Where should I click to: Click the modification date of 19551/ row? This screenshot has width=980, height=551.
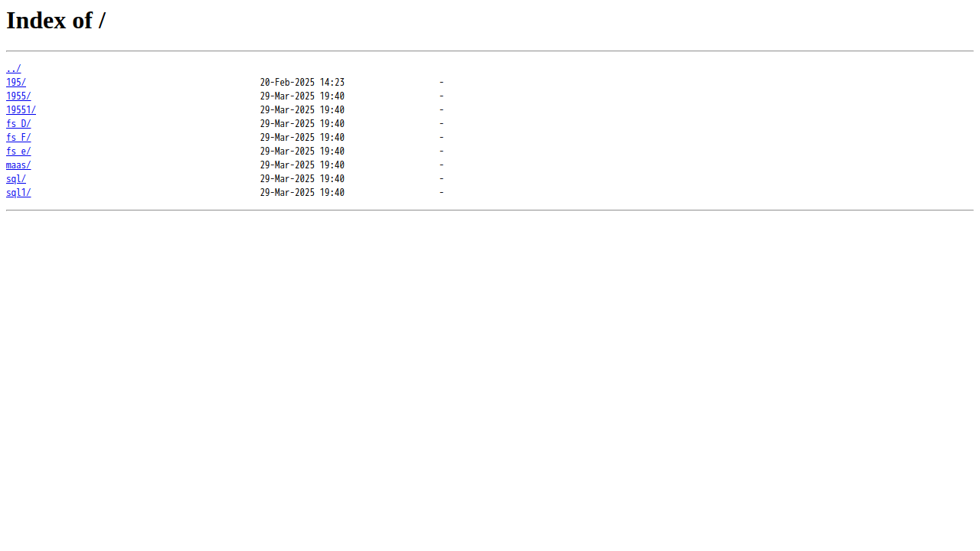click(302, 110)
